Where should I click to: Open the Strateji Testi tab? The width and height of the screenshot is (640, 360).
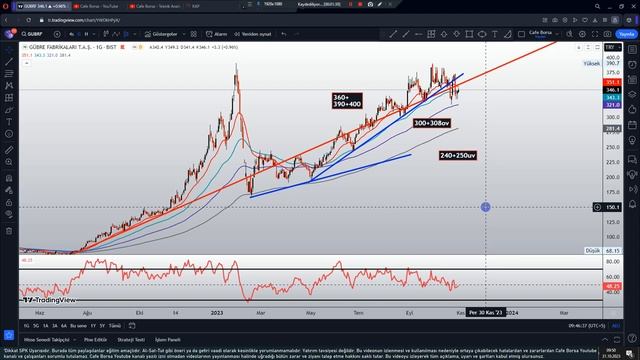point(131,340)
